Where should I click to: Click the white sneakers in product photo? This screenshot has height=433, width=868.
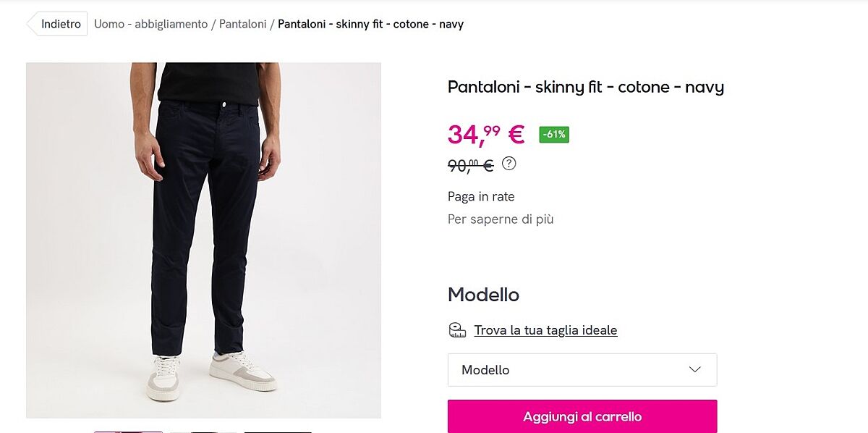pyautogui.click(x=242, y=369)
